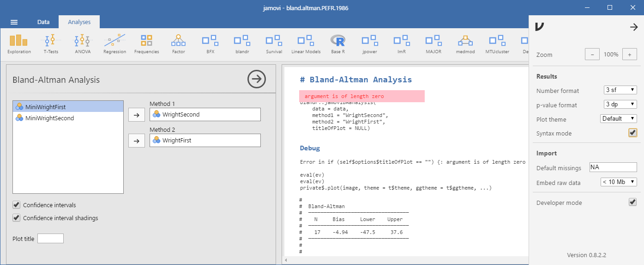Open the lmR module menu
Screen dimensions: 644x265
402,44
